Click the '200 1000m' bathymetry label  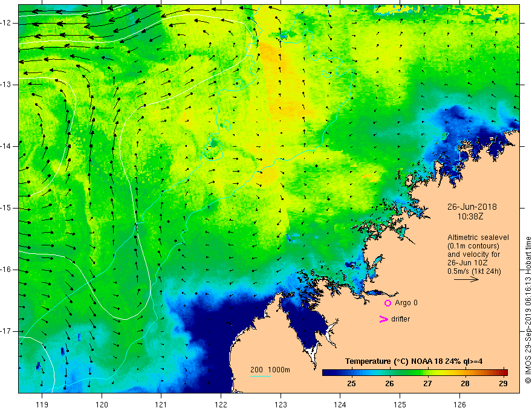pos(270,370)
